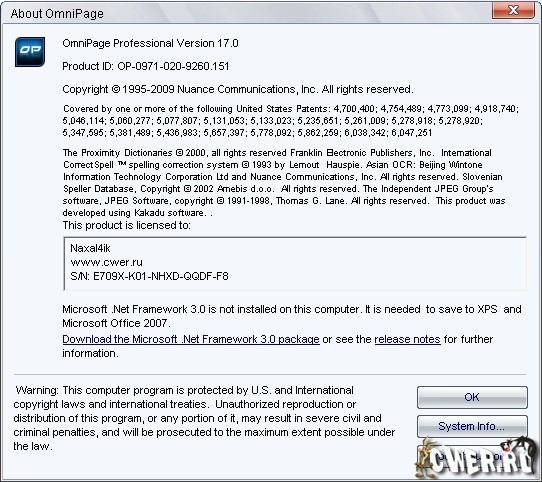Open the release notes link

tap(407, 339)
